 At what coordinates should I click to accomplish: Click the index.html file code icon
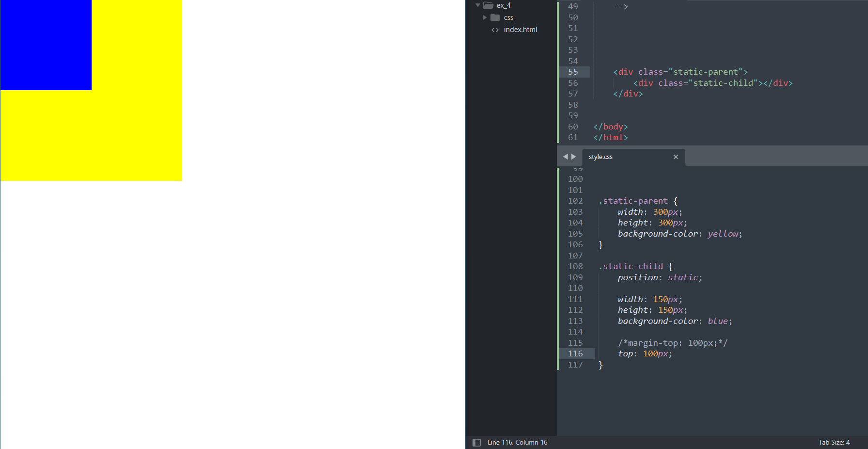495,30
